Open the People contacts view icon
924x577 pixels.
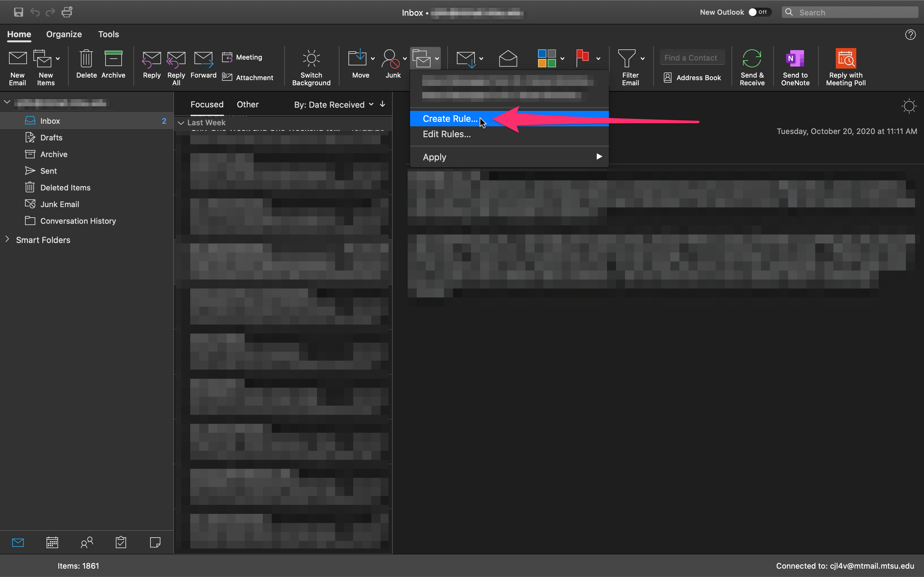(x=87, y=542)
